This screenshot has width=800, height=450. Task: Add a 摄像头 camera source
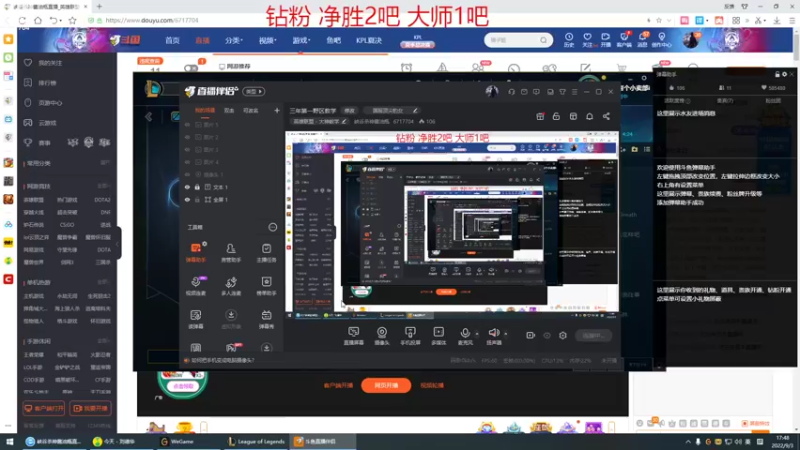[x=382, y=336]
